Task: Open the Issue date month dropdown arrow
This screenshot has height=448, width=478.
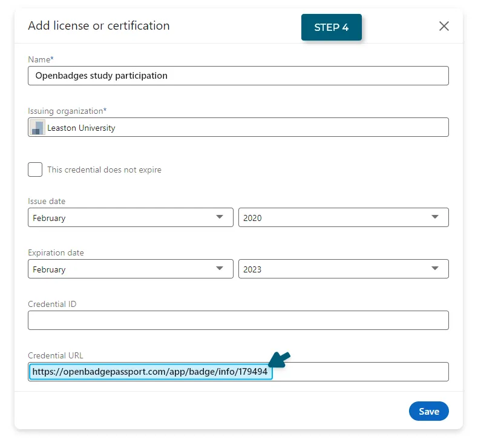Action: coord(220,217)
